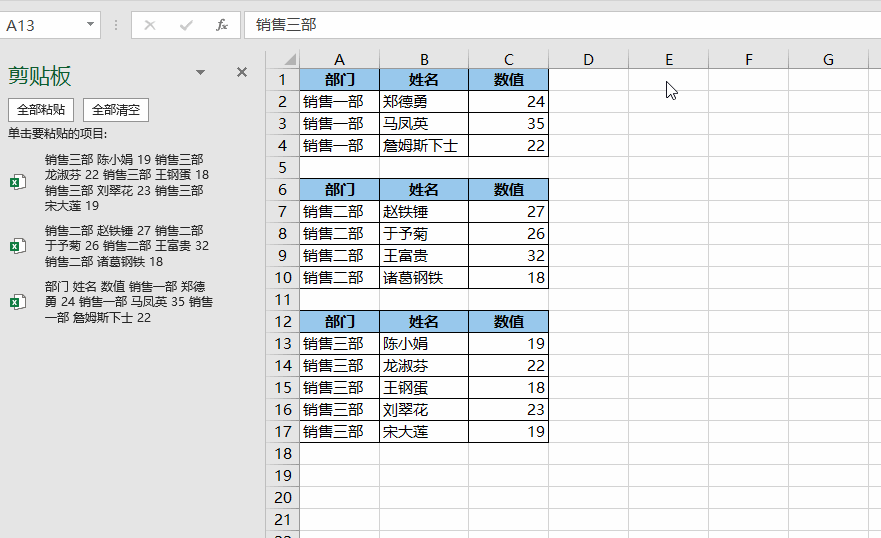Select column B header
The height and width of the screenshot is (538, 881).
[x=424, y=60]
